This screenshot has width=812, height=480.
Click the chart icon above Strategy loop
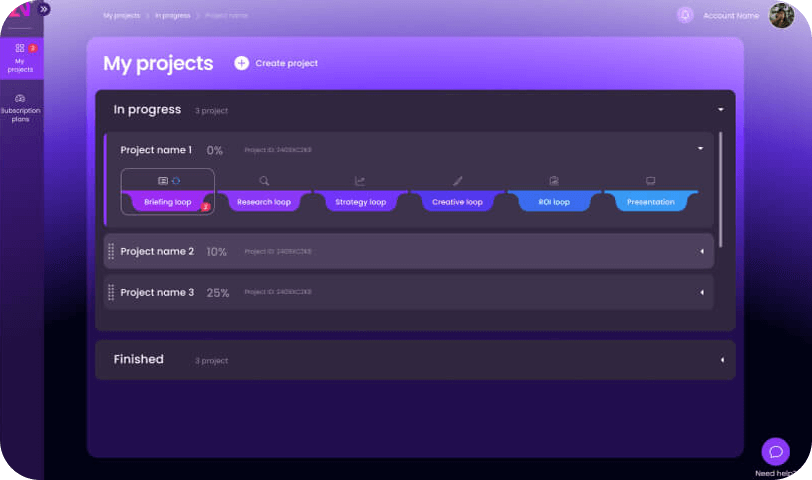pyautogui.click(x=360, y=181)
